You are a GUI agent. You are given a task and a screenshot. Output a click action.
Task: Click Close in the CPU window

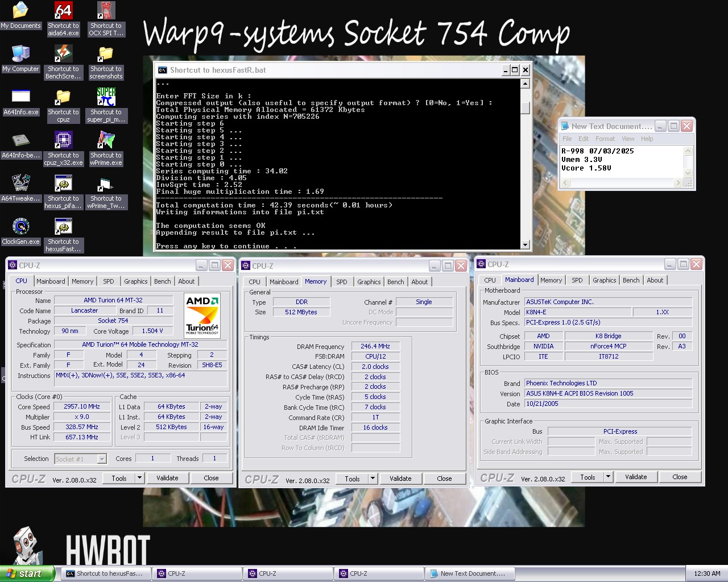pos(211,478)
